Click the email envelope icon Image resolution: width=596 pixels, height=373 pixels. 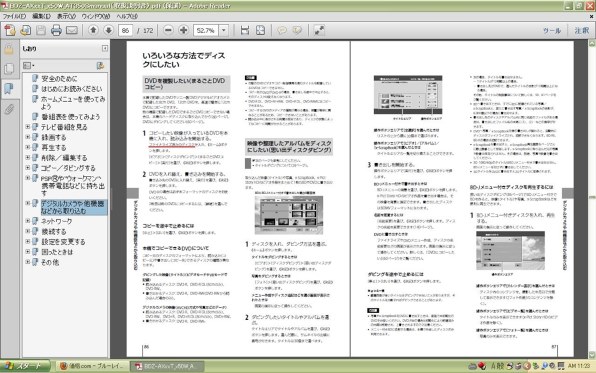tap(71, 30)
